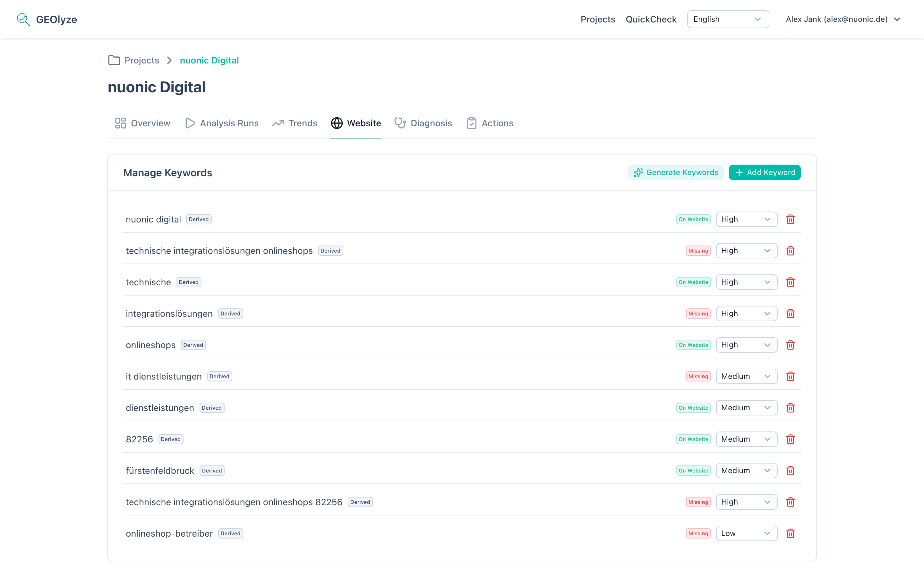Remove the '82256' keyword with trash icon

[x=790, y=439]
